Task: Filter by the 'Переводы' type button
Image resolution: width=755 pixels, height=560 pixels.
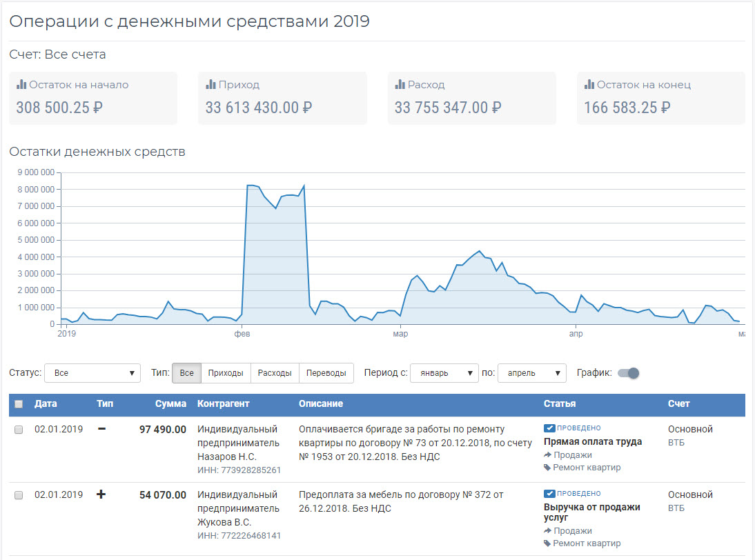Action: click(x=326, y=373)
